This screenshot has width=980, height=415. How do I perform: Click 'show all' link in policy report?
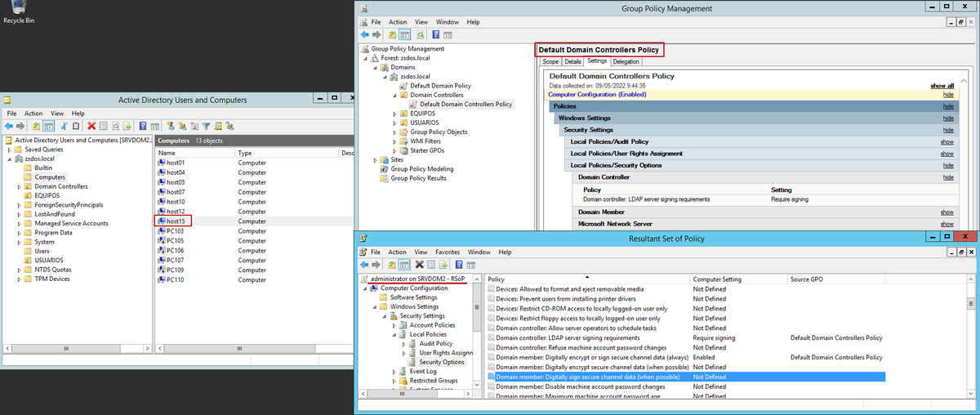click(x=942, y=86)
